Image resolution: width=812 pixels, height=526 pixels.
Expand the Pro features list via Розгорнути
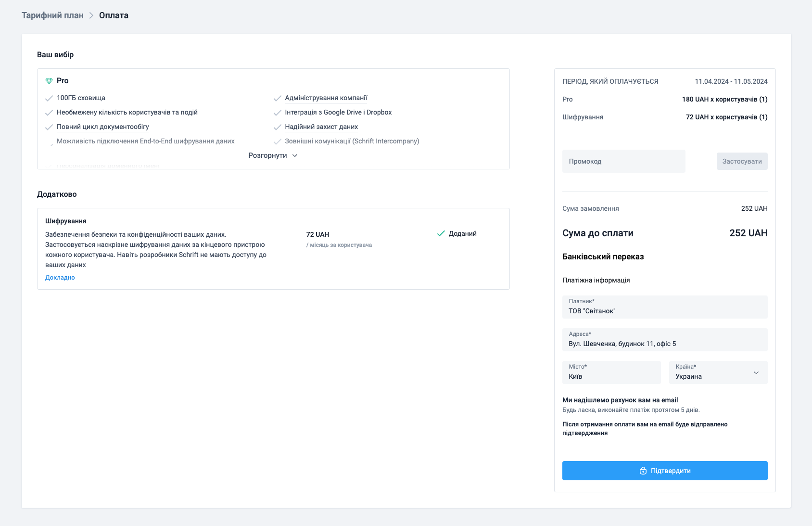click(x=273, y=155)
